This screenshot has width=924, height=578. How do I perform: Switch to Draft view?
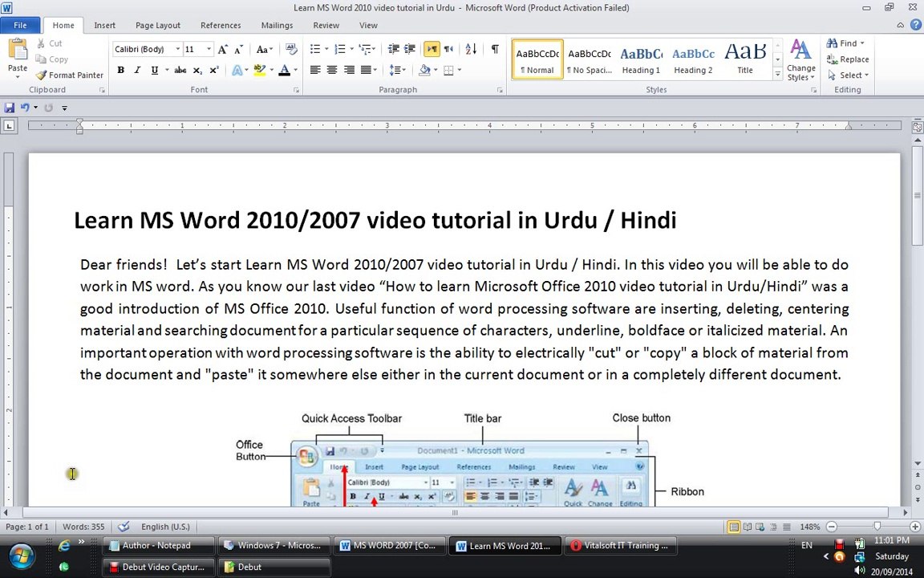pos(785,527)
